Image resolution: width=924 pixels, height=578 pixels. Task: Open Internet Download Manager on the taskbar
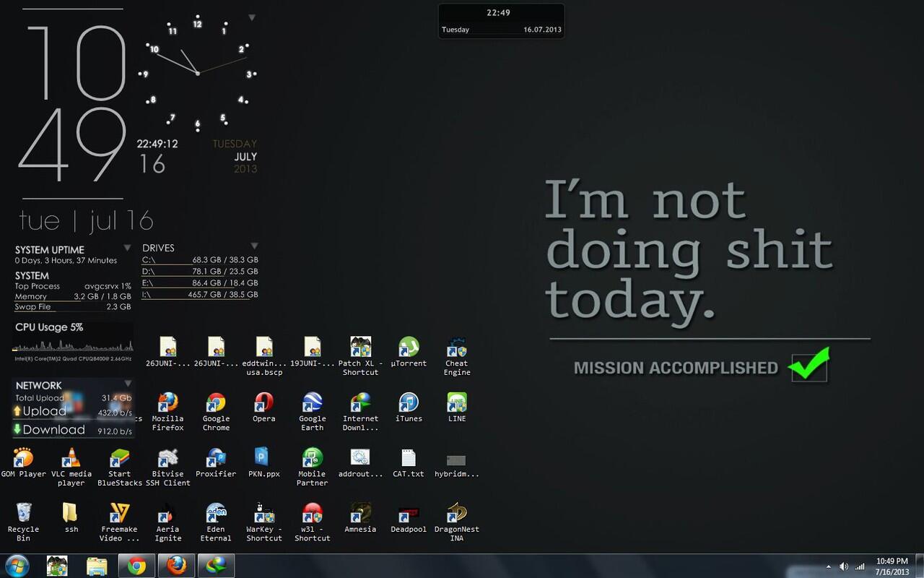click(216, 566)
